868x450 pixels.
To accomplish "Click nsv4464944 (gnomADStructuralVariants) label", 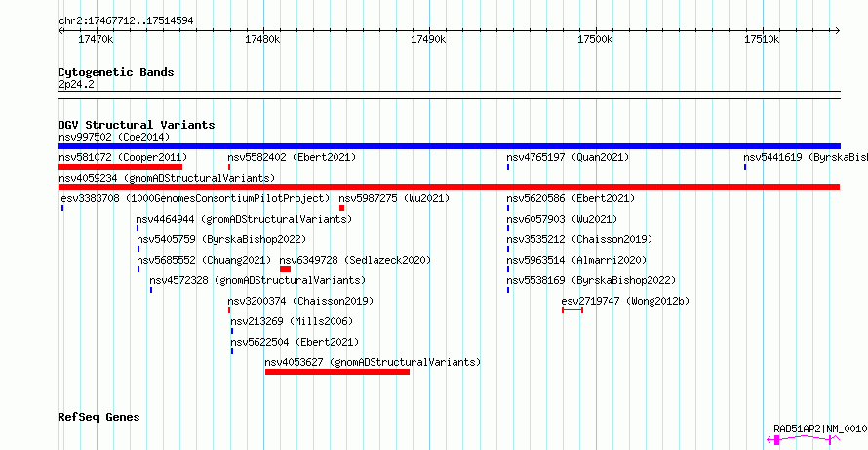I will pyautogui.click(x=244, y=219).
